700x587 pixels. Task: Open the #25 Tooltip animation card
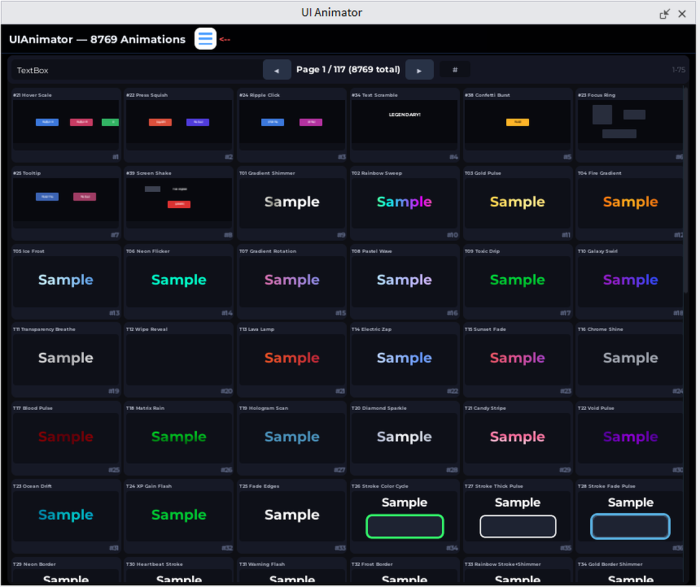66,203
